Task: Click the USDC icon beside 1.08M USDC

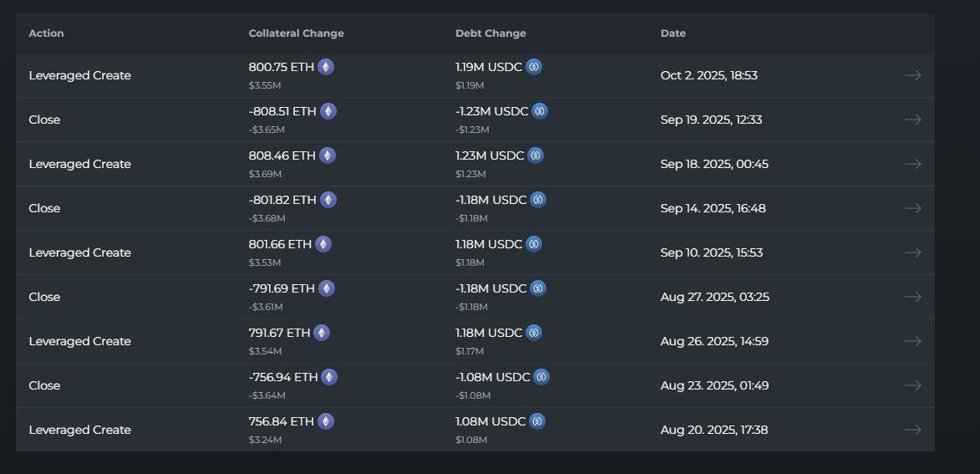Action: point(537,421)
